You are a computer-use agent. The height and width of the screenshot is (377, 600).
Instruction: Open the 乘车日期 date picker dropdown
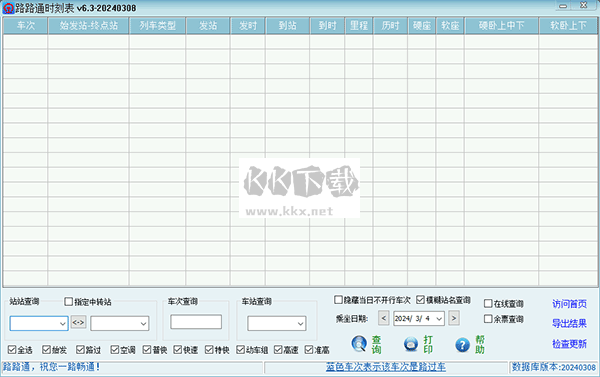(x=439, y=318)
